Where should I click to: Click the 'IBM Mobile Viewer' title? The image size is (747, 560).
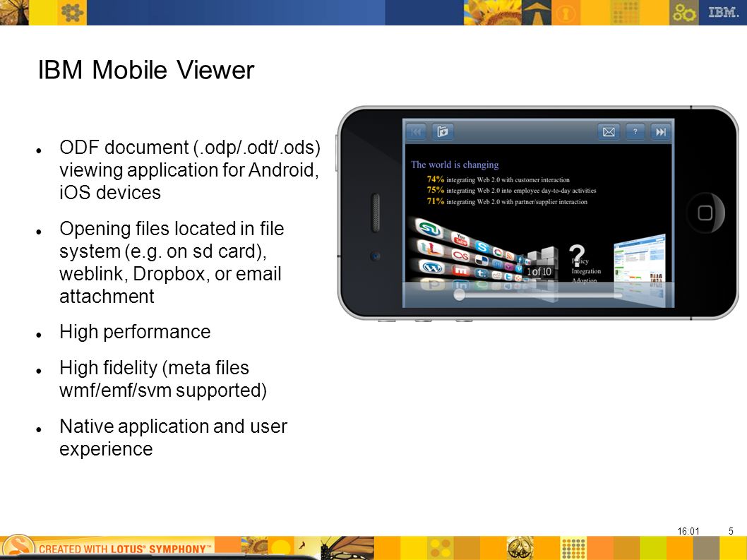pos(145,70)
